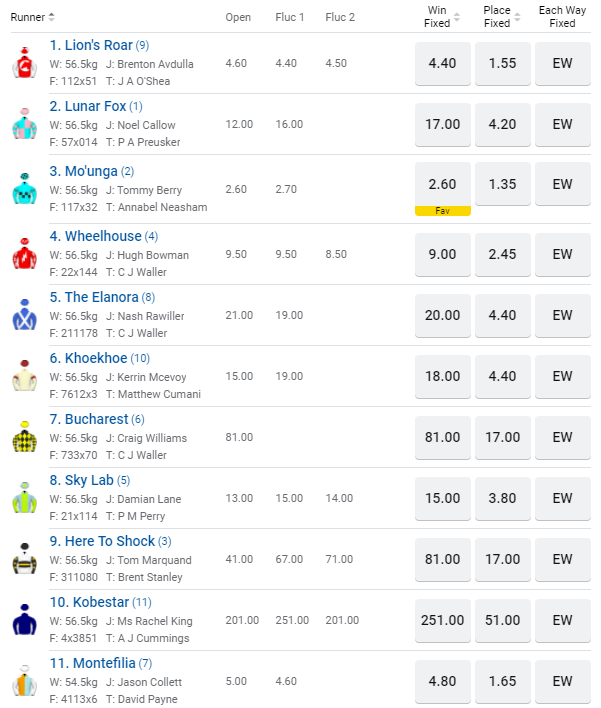Viewport: 601px width, 708px height.
Task: Click Lunar Fox's jockey silks icon
Action: pyautogui.click(x=23, y=125)
